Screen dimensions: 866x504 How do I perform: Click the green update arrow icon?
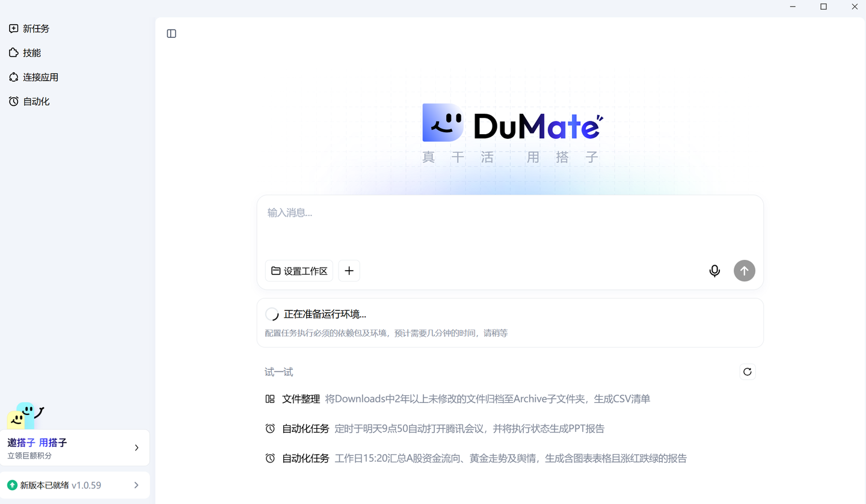tap(12, 485)
